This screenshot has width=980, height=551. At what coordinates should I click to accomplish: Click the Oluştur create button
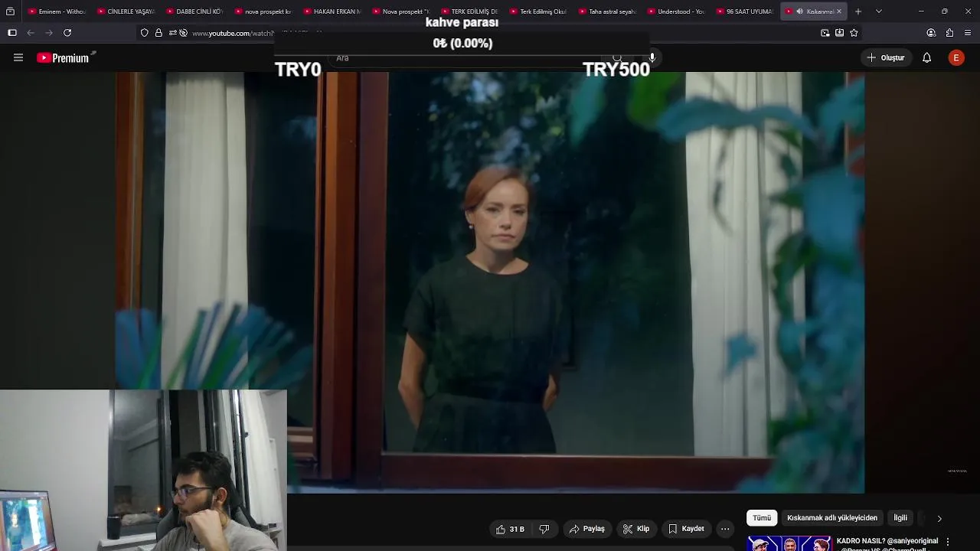(x=886, y=57)
